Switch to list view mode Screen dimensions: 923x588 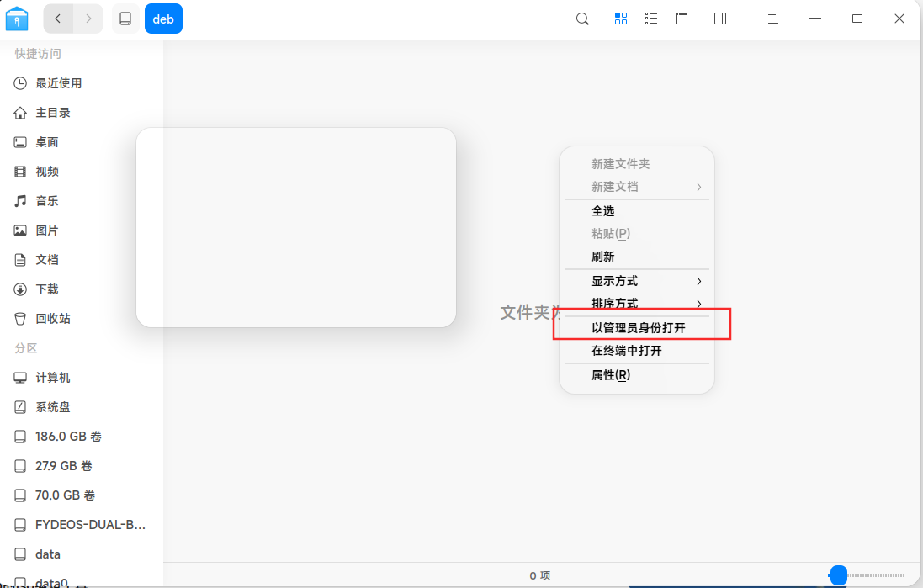pyautogui.click(x=651, y=19)
